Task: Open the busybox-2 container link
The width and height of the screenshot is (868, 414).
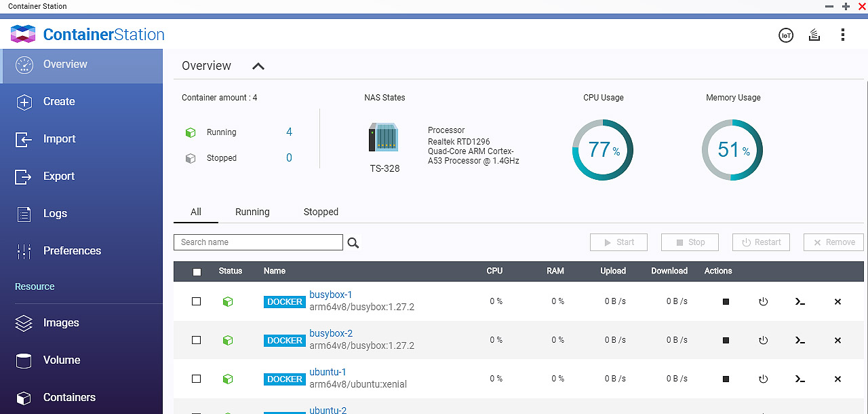Action: 331,333
